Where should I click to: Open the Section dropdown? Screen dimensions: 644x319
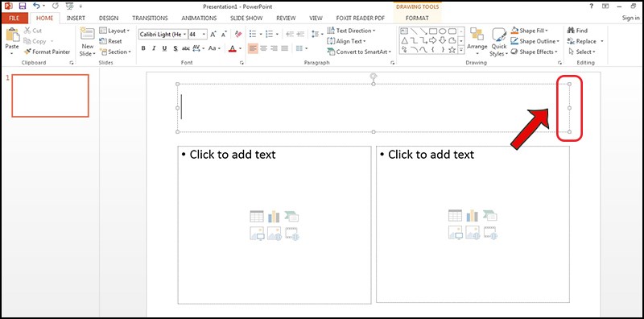pos(115,52)
